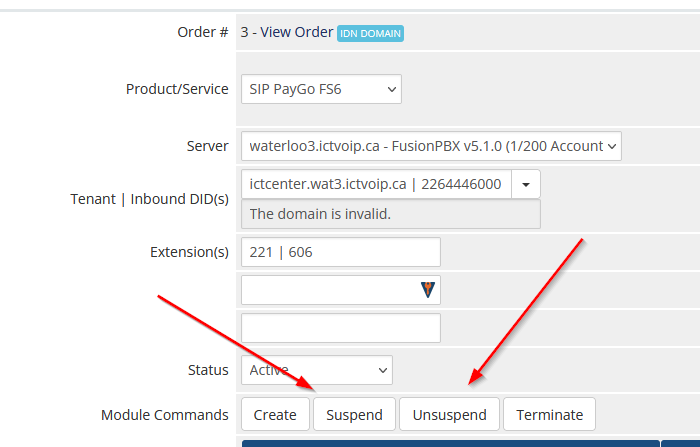Click the 'Extension(s)' label
The image size is (700, 447).
pos(189,252)
